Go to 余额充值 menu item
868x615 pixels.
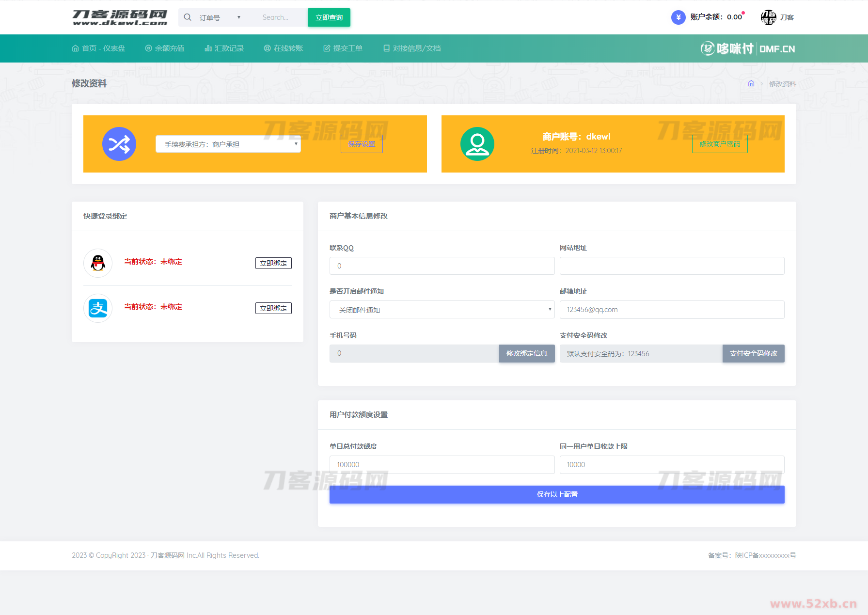[x=165, y=48]
